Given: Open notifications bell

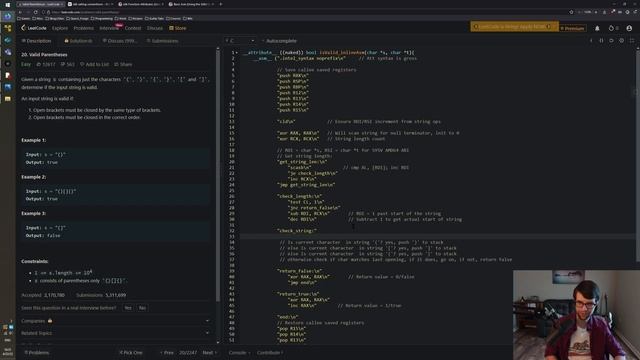Looking at the screenshot, I should (x=597, y=28).
